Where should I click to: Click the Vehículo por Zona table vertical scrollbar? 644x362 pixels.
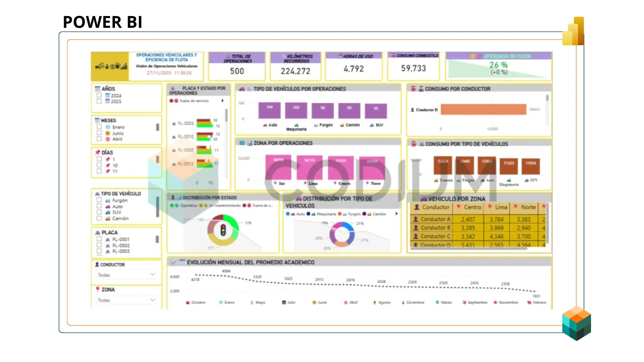click(547, 223)
